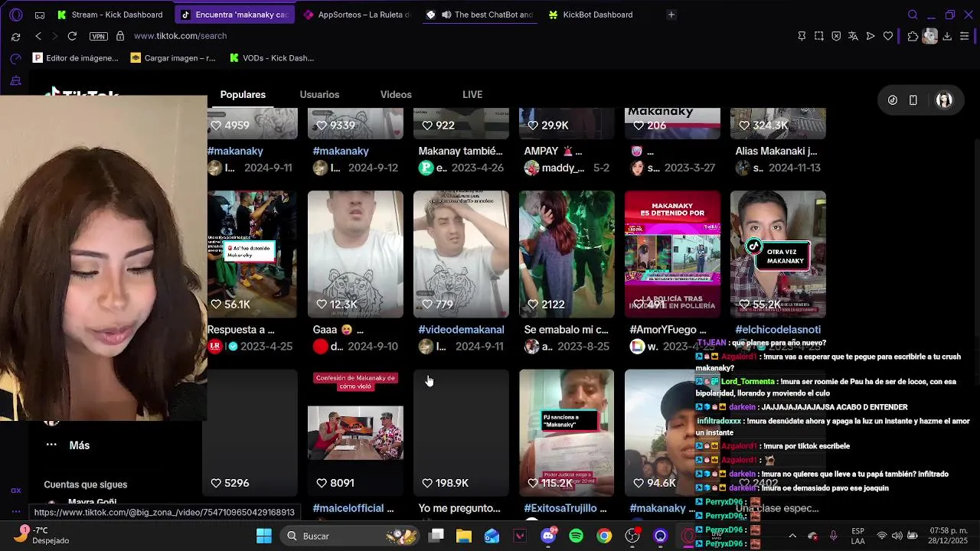Expand hidden system tray icons chevron
Screen dimensions: 980x551
tap(792, 536)
